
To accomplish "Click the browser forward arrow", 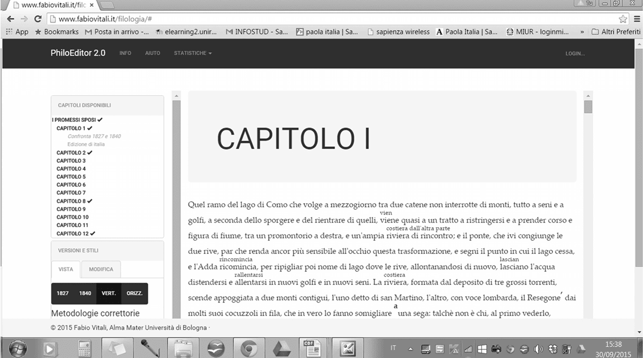I will (24, 19).
